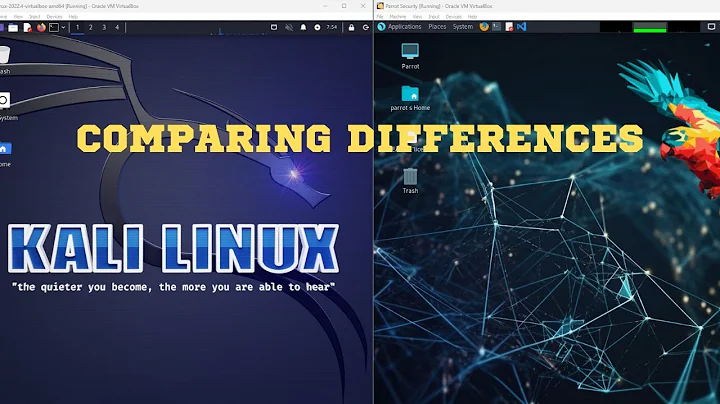Viewport: 720px width, 404px height.
Task: Launch Visual Studio Code from Parrot panel
Action: (x=522, y=27)
